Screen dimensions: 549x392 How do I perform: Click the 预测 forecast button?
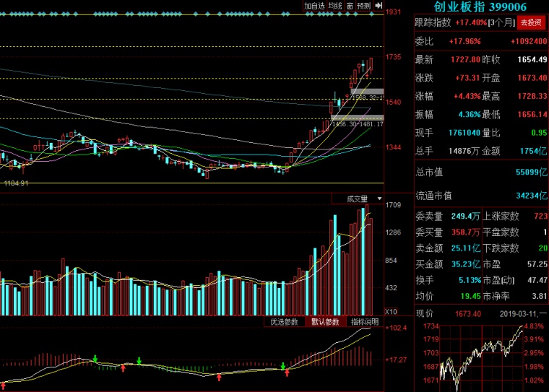(363, 6)
